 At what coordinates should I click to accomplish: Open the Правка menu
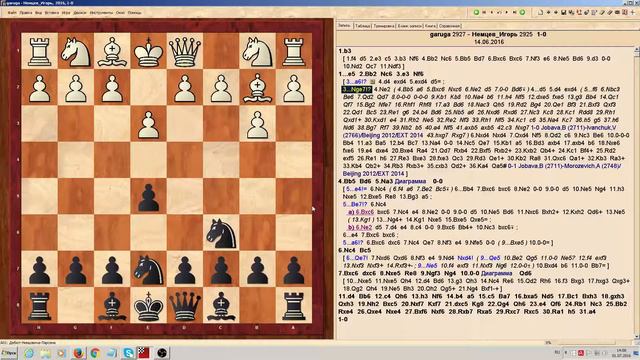(x=26, y=13)
